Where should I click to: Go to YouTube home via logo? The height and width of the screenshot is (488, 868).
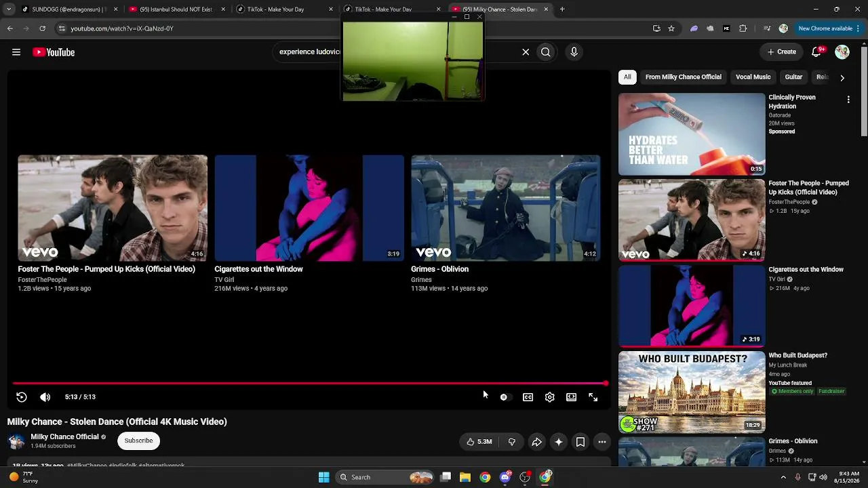pos(54,52)
